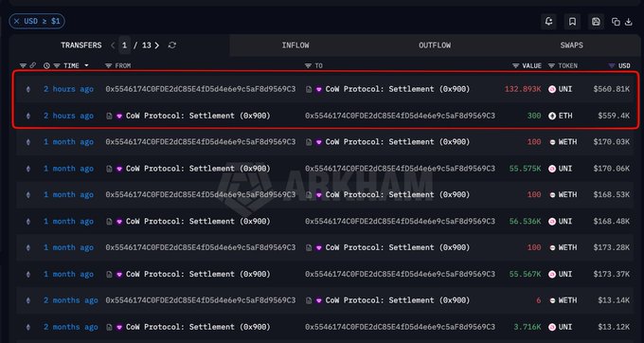Copy the table with the copy icon
The image size is (644, 343).
point(616,22)
